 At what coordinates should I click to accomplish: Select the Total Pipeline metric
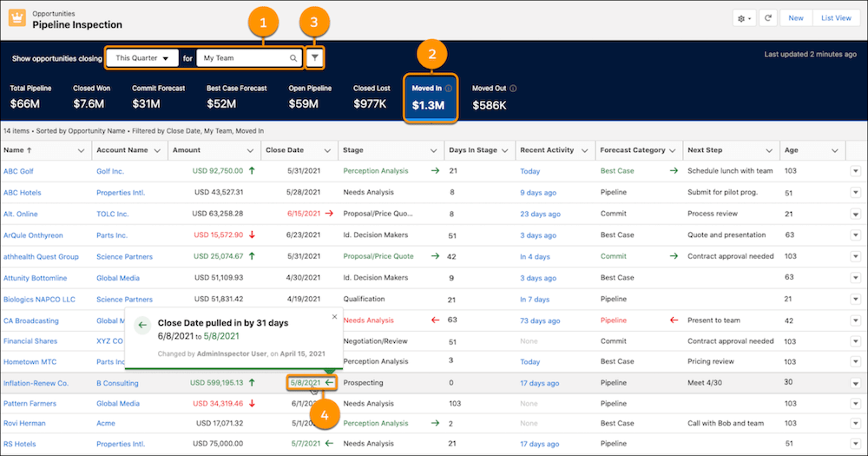30,98
